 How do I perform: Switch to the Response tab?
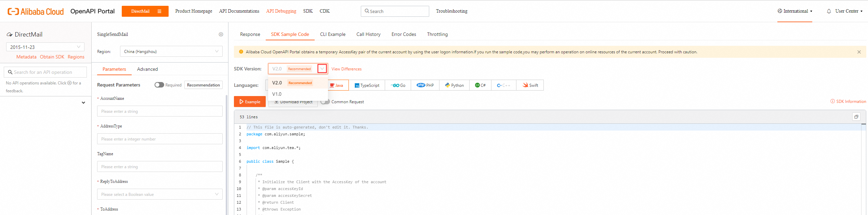pos(250,35)
